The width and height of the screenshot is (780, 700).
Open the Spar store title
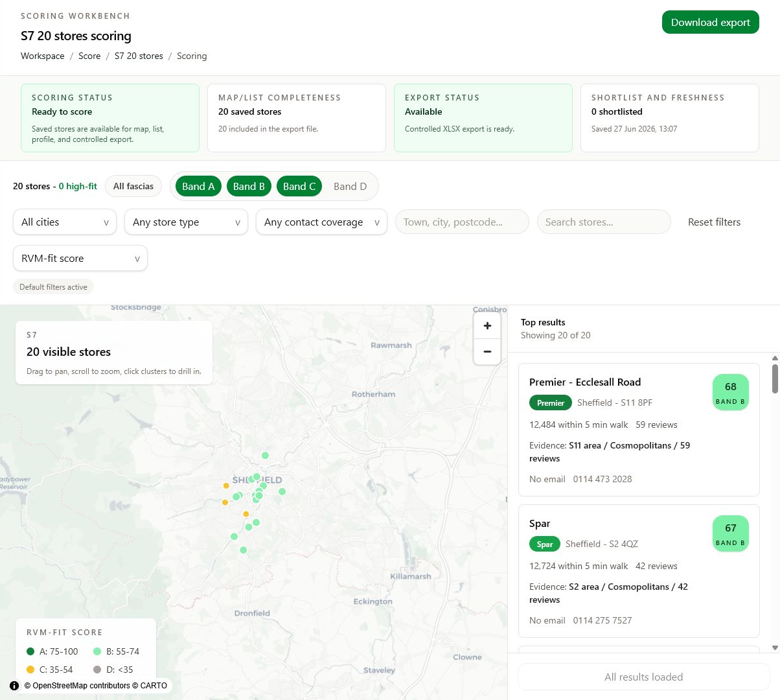click(540, 524)
